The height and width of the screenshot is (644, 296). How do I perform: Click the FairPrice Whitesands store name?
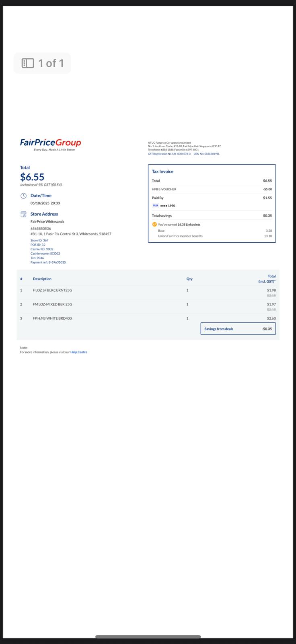[47, 222]
